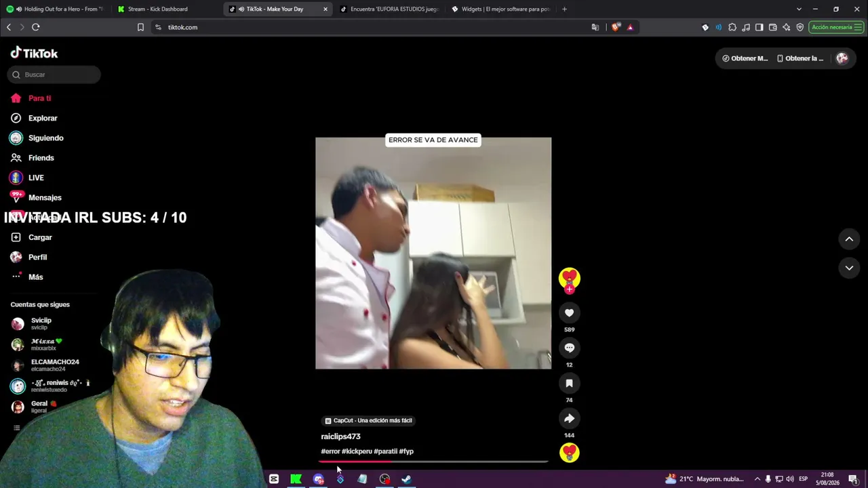
Task: Open the Friends section
Action: pos(41,158)
